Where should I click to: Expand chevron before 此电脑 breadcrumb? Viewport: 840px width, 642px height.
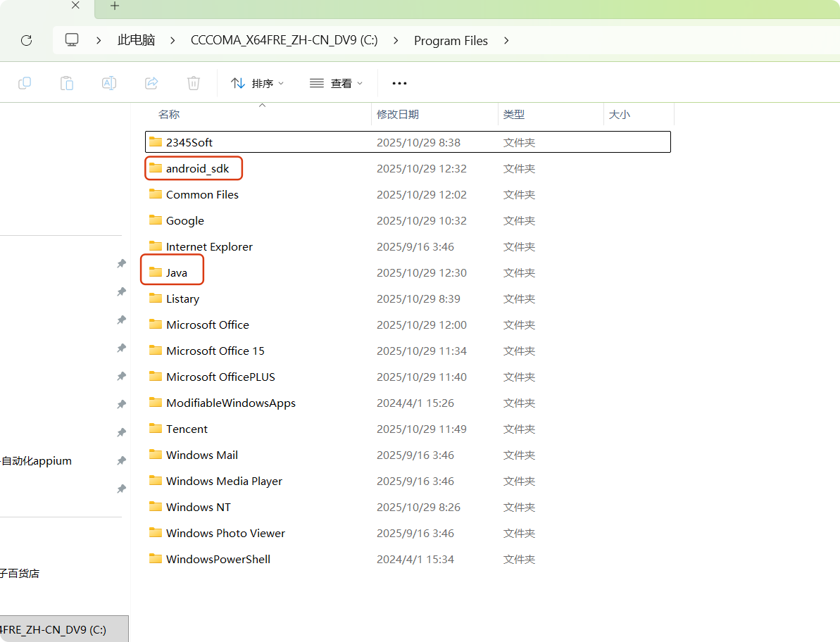tap(99, 41)
